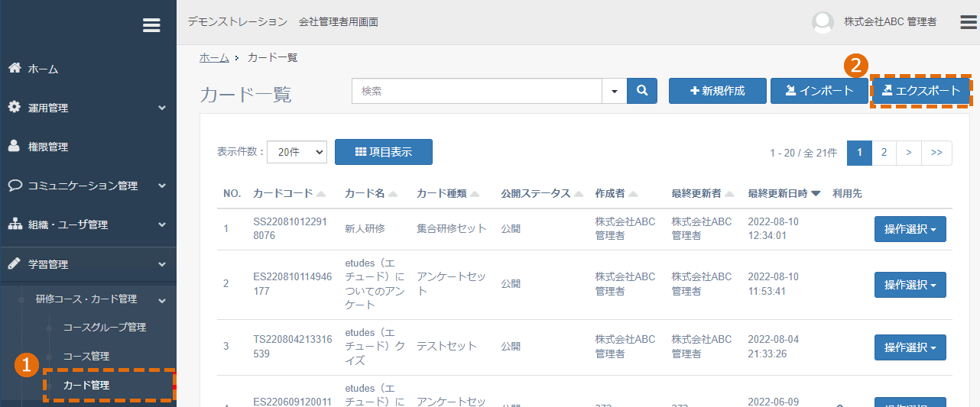Click the card code TS220804213316539
Screen dimensions: 980x407
click(x=292, y=347)
